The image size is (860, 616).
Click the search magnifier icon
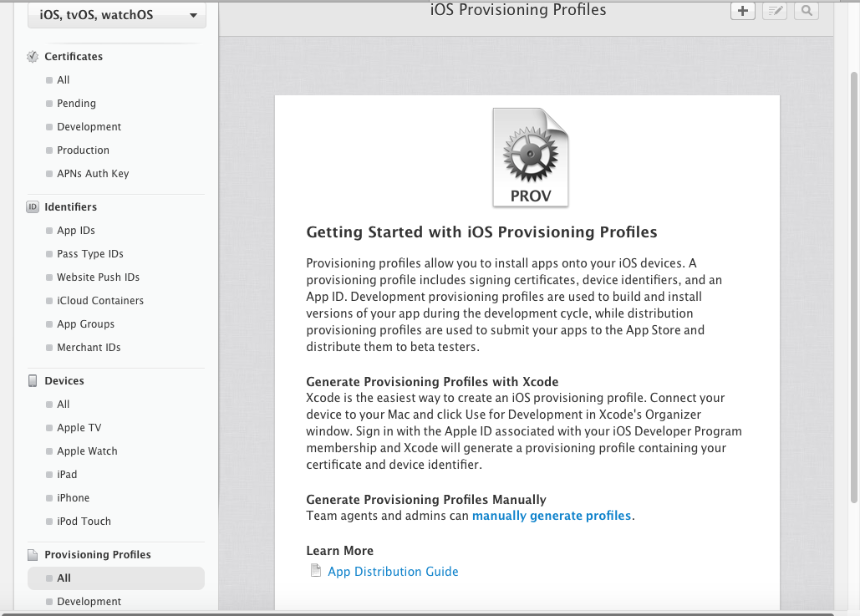click(x=807, y=10)
